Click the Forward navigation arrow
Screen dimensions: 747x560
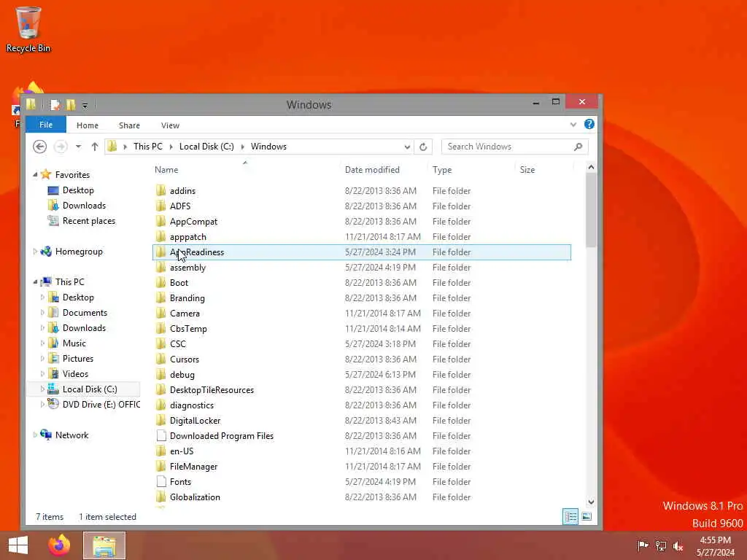[61, 146]
